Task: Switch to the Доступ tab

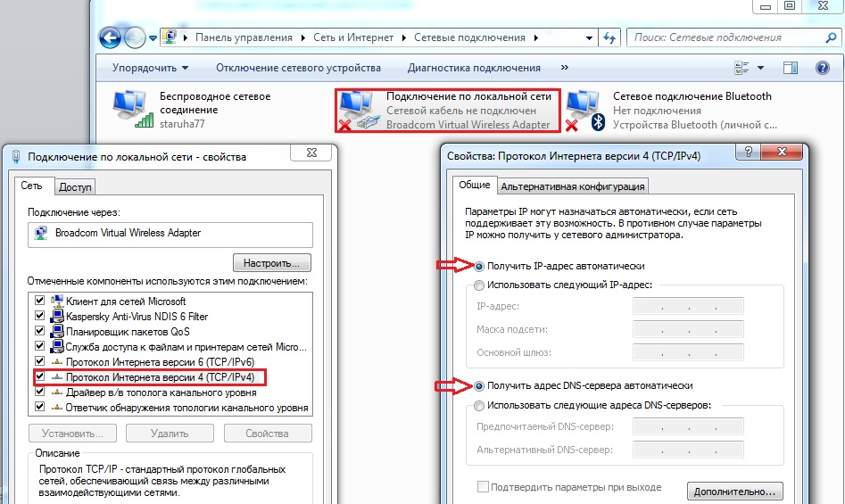Action: pyautogui.click(x=75, y=186)
